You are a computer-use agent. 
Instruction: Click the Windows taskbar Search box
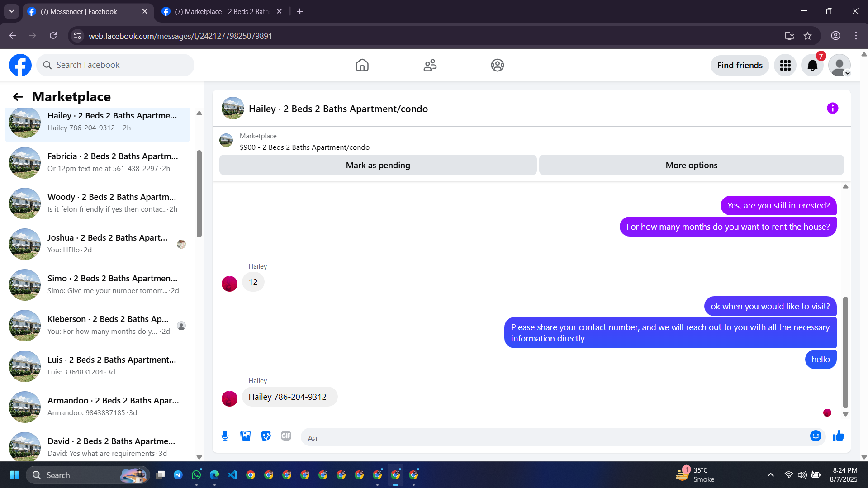88,475
